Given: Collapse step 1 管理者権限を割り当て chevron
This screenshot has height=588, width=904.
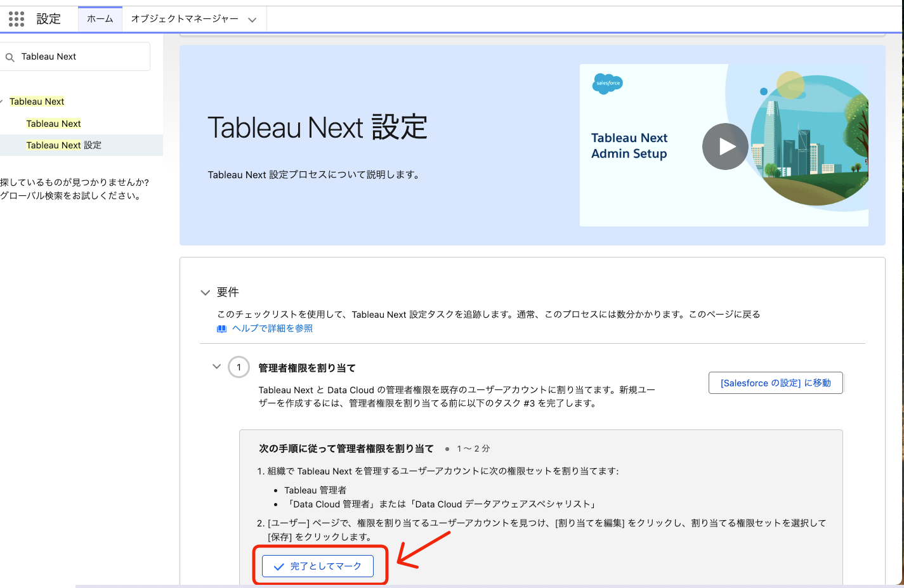Looking at the screenshot, I should click(216, 367).
